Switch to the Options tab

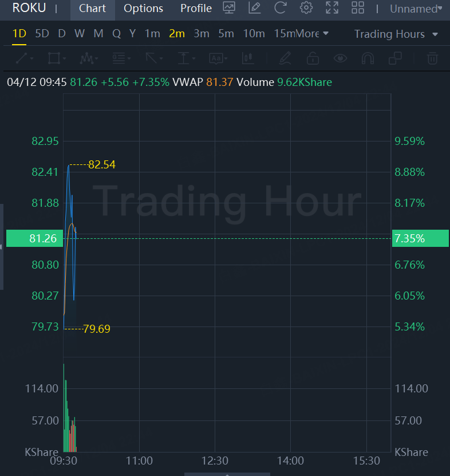coord(143,9)
